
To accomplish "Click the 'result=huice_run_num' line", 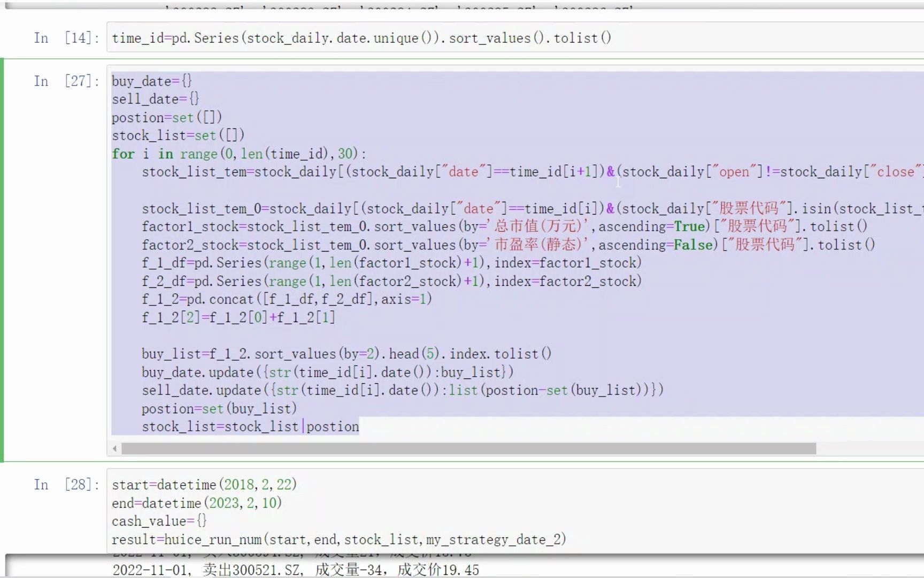I will [x=339, y=539].
